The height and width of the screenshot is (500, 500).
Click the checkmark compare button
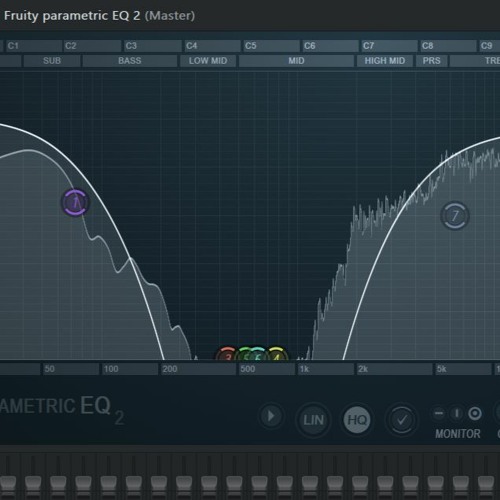point(402,420)
